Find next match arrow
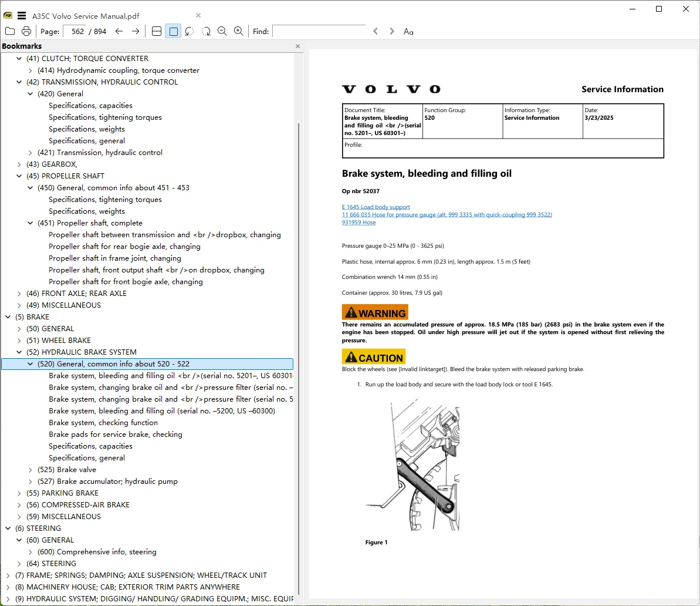700x606 pixels. [x=391, y=31]
